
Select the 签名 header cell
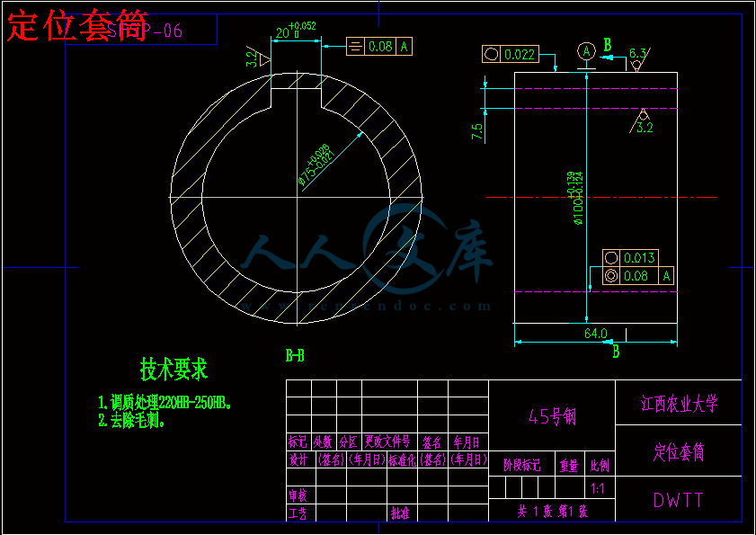click(x=433, y=441)
